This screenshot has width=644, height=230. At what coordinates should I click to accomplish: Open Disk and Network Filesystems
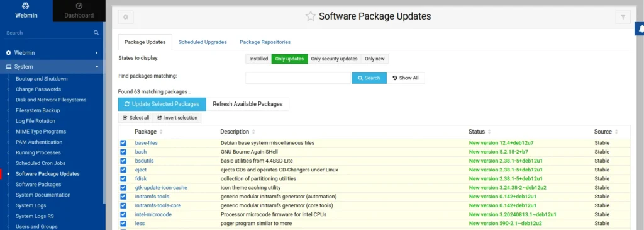tap(51, 100)
